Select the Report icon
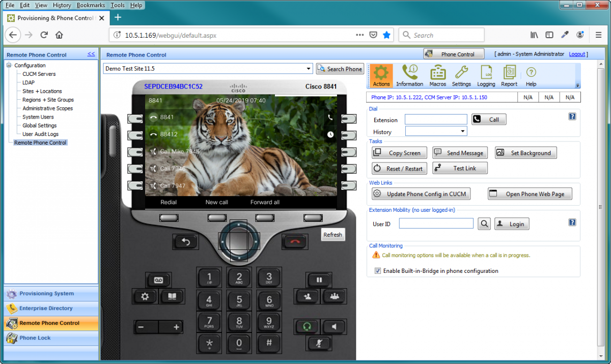This screenshot has height=364, width=611. coord(509,75)
